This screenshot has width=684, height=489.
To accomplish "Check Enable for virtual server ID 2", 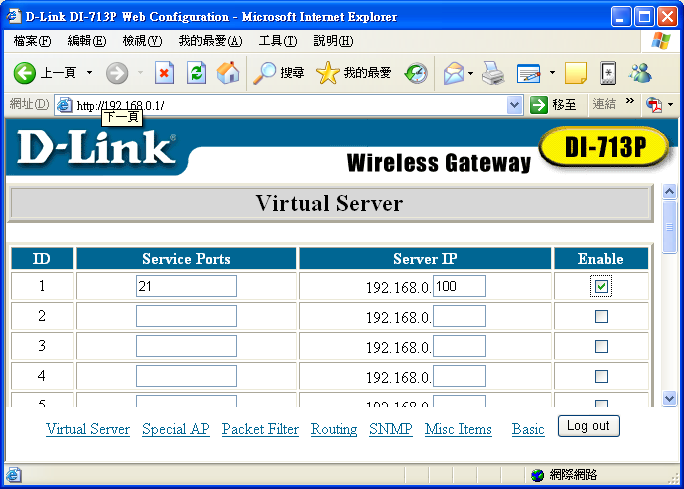I will coord(601,316).
